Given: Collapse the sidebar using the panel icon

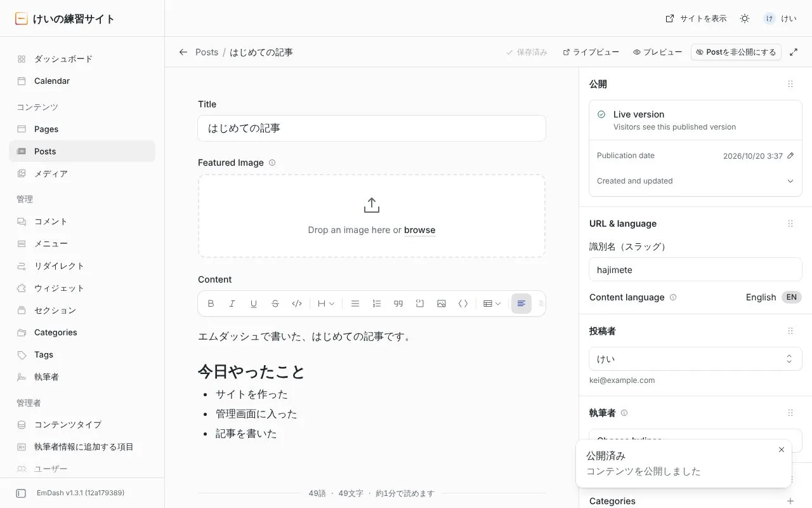Looking at the screenshot, I should tap(21, 493).
